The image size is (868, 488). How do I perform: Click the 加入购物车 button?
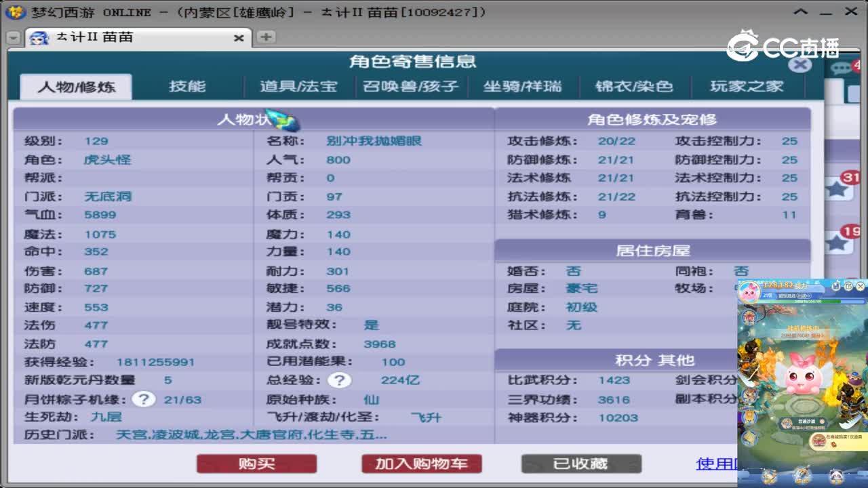422,464
